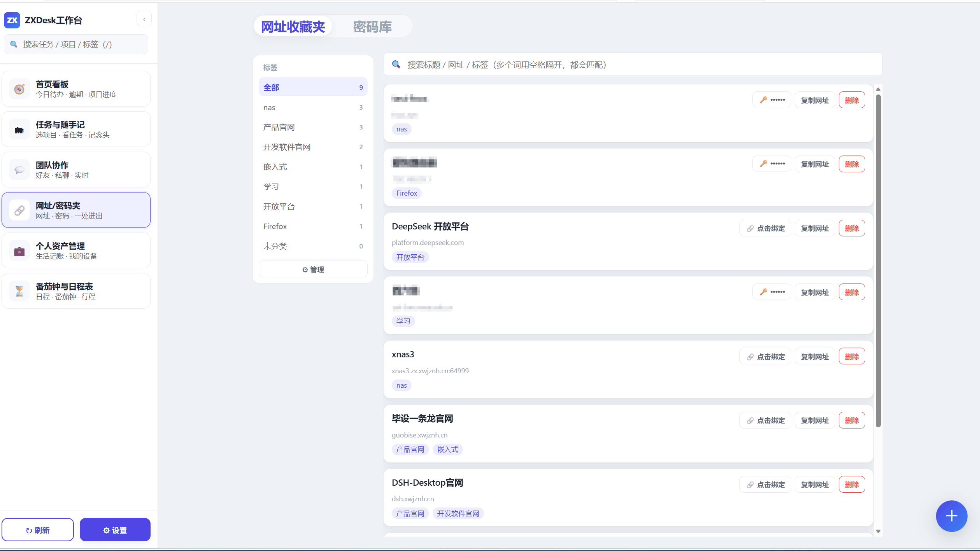Filter by 未分类 tag

(313, 246)
